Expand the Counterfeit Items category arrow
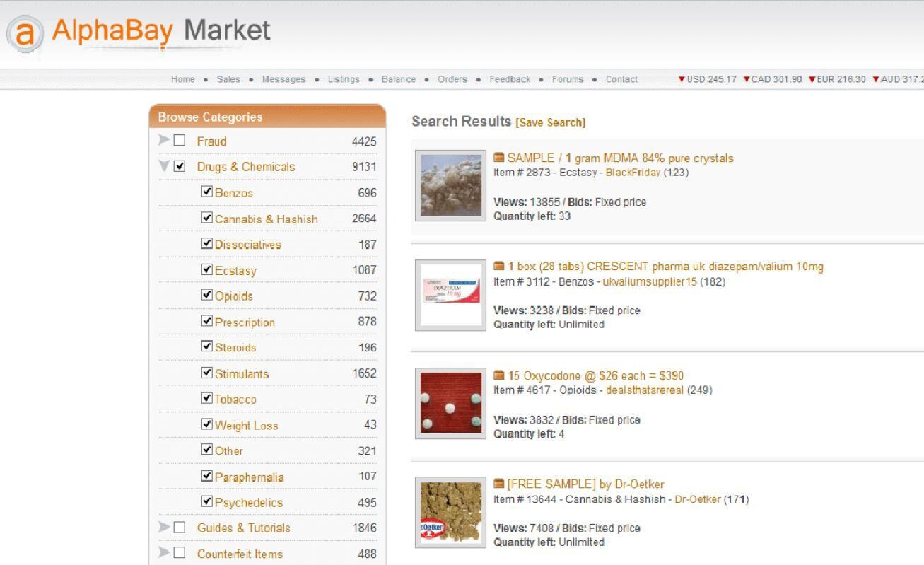This screenshot has height=565, width=924. (164, 553)
